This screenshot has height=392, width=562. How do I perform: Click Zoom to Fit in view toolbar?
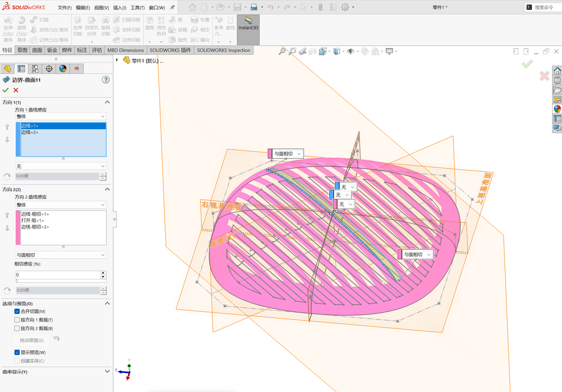(283, 51)
